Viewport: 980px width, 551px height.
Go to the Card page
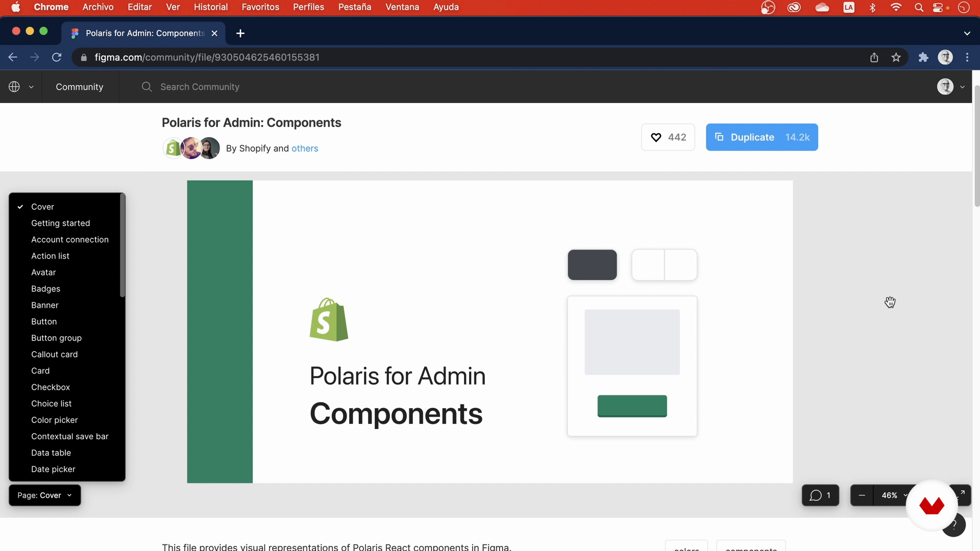[40, 370]
